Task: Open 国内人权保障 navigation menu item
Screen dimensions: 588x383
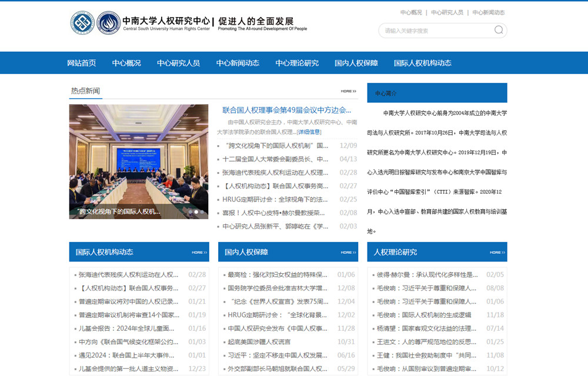Action: pos(356,63)
